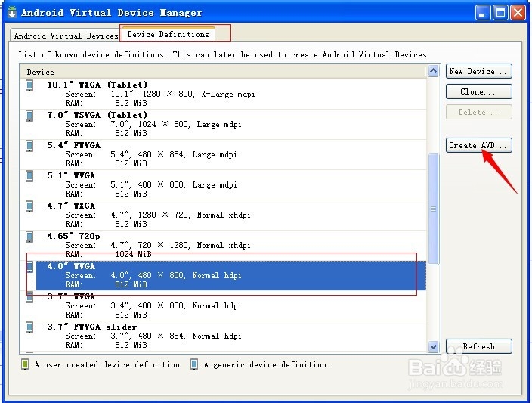The width and height of the screenshot is (532, 403).
Task: Select the 10.1" WXGA (Tablet) device name
Action: point(97,85)
